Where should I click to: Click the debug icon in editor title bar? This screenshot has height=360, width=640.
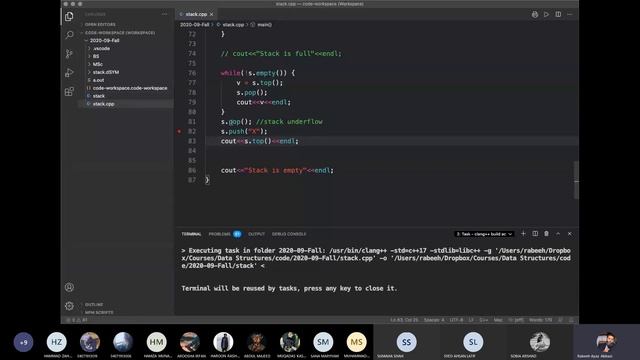535,14
